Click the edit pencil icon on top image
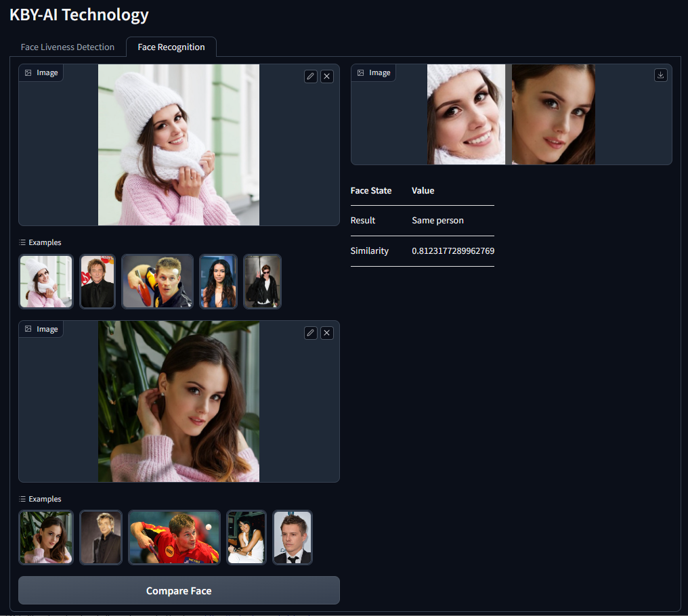This screenshot has height=616, width=688. [x=310, y=76]
